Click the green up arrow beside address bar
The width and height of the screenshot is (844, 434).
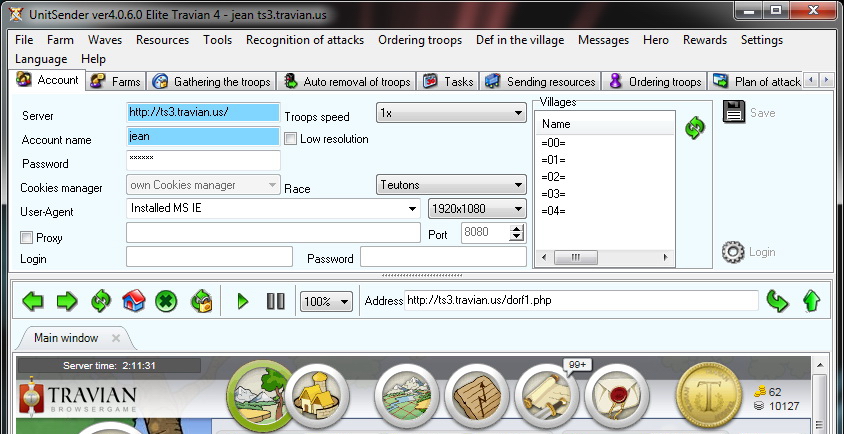811,300
